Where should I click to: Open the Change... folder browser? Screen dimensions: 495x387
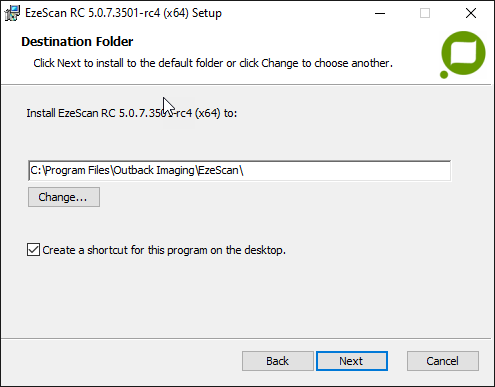point(64,197)
